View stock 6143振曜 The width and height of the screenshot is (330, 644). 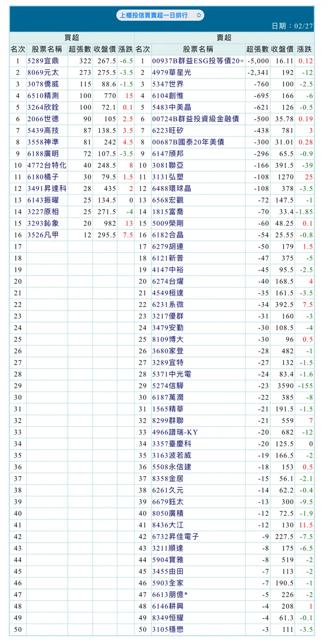click(43, 200)
